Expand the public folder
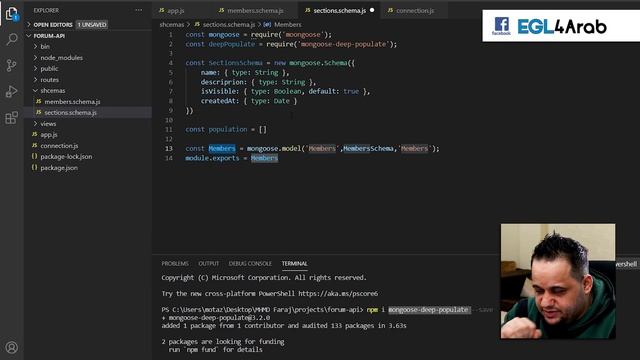640x360 pixels. click(x=49, y=69)
